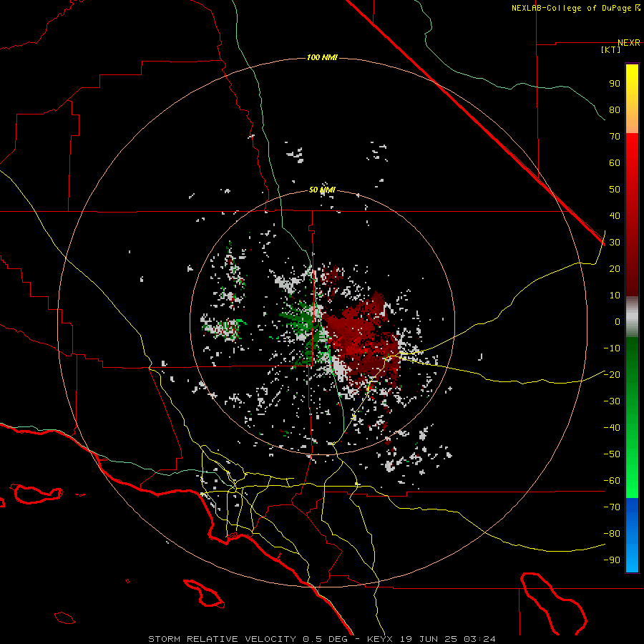Screen dimensions: 644x644
Task: Click the -80 value on velocity scale
Action: (612, 534)
